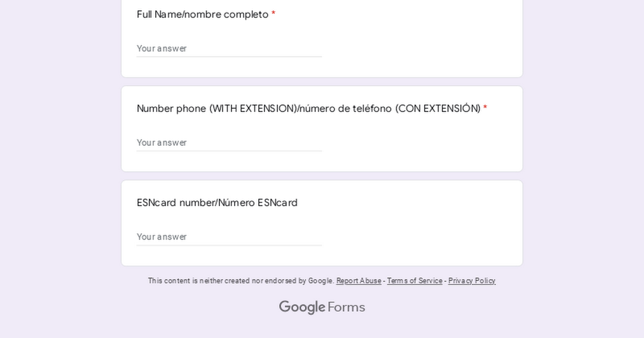This screenshot has height=338, width=644.
Task: Click the "Full Name/nombre completo" question label
Action: coord(202,15)
